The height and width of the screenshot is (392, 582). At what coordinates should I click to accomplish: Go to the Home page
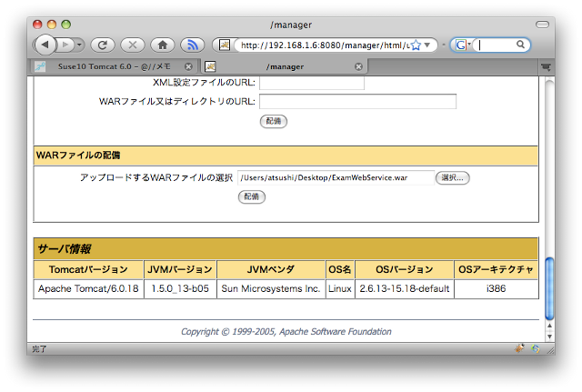pos(162,45)
